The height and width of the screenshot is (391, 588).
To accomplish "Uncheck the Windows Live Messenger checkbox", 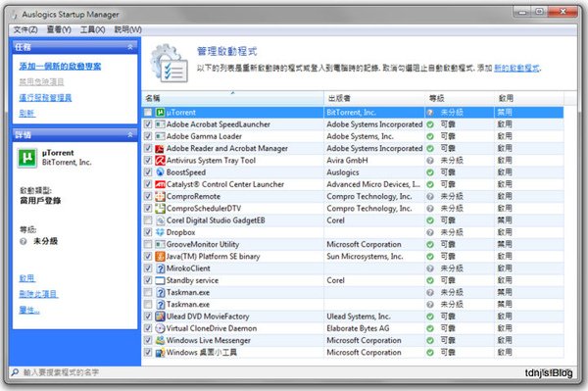I will [x=148, y=340].
